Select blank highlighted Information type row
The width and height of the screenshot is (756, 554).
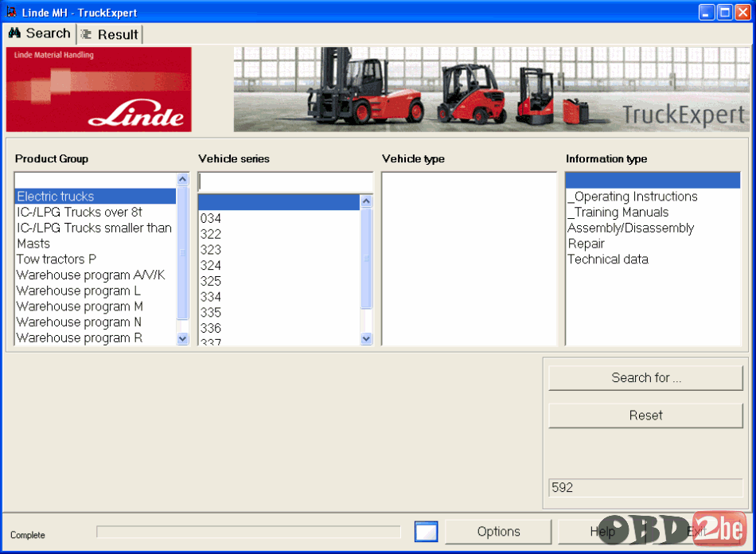(x=653, y=181)
